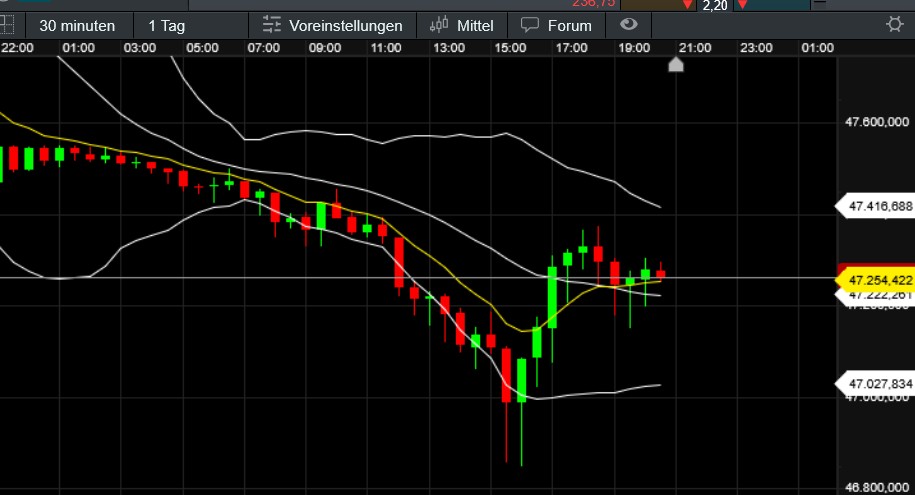This screenshot has height=495, width=915.
Task: Click the rightmost red down arrow in top bar
Action: point(741,5)
